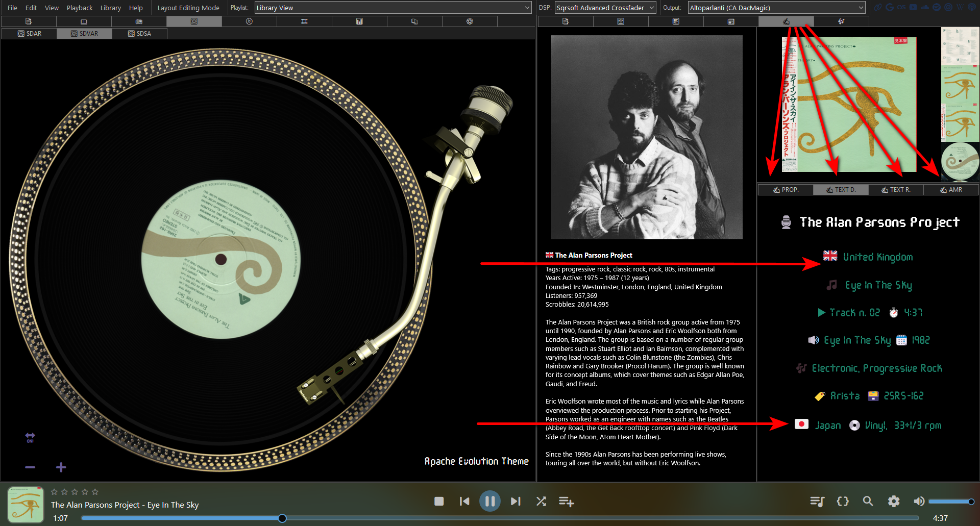Open the Help menu
The height and width of the screenshot is (526, 980).
[x=136, y=8]
